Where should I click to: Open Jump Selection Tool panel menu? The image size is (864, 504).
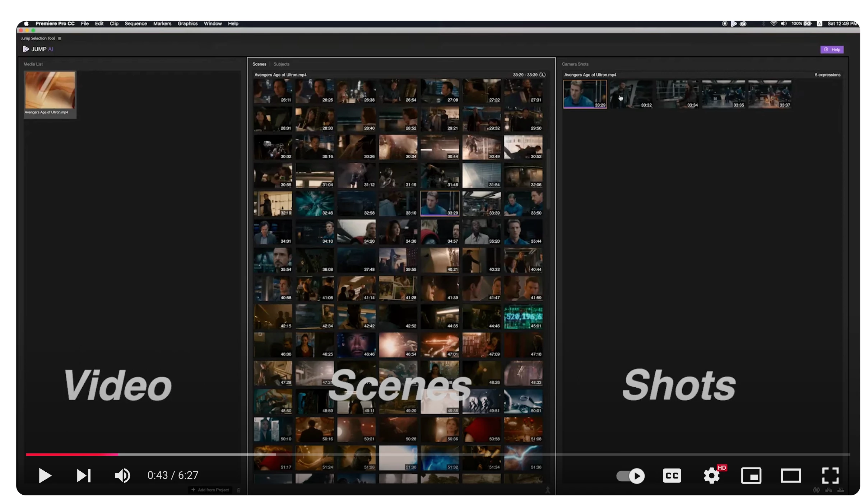tap(60, 38)
